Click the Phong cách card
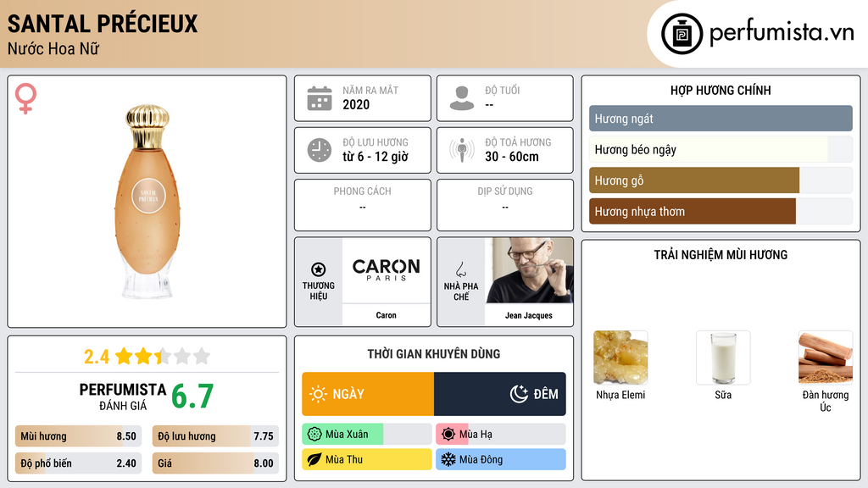Image resolution: width=868 pixels, height=488 pixels. coord(363,205)
